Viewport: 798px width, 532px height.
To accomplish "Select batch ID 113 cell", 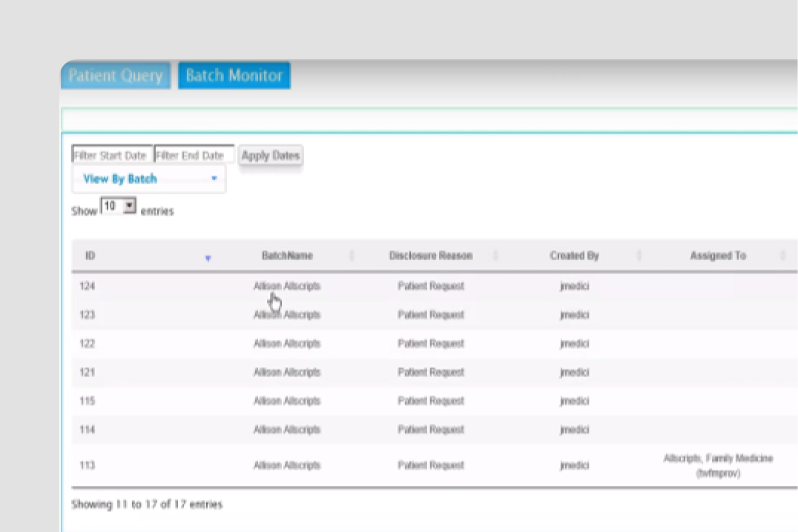I will tap(88, 465).
